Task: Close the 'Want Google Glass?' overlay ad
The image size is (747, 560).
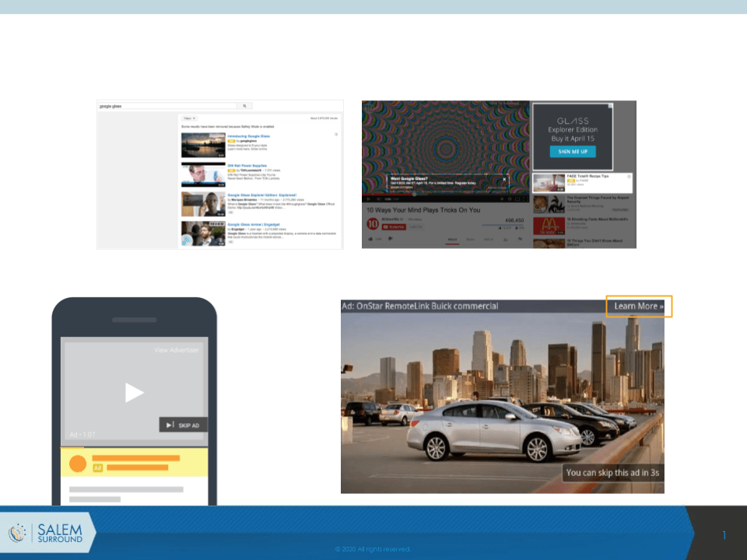Action: (504, 180)
